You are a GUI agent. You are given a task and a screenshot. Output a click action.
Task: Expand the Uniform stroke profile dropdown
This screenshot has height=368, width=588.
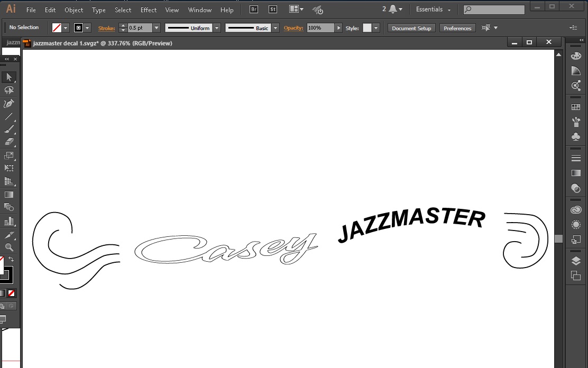point(217,28)
